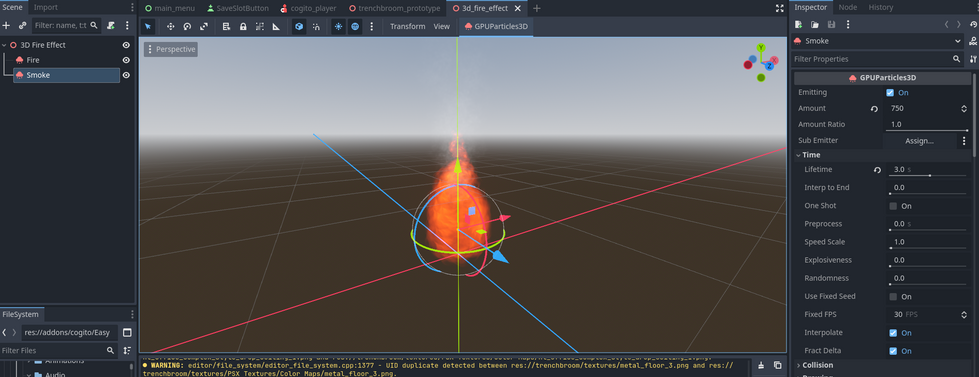Open Inspector property tools menu
This screenshot has width=979, height=377.
[x=973, y=59]
